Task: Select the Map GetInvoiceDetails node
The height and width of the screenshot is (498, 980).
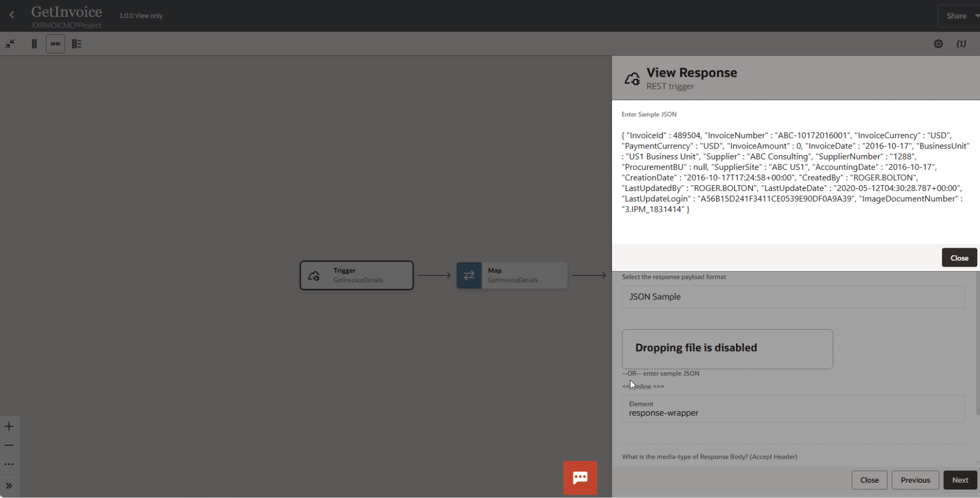Action: (512, 275)
